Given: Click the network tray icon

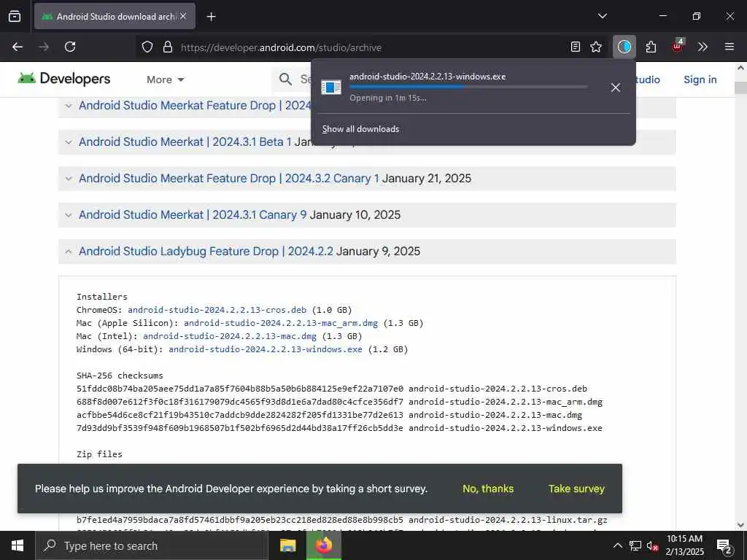Looking at the screenshot, I should [x=635, y=545].
